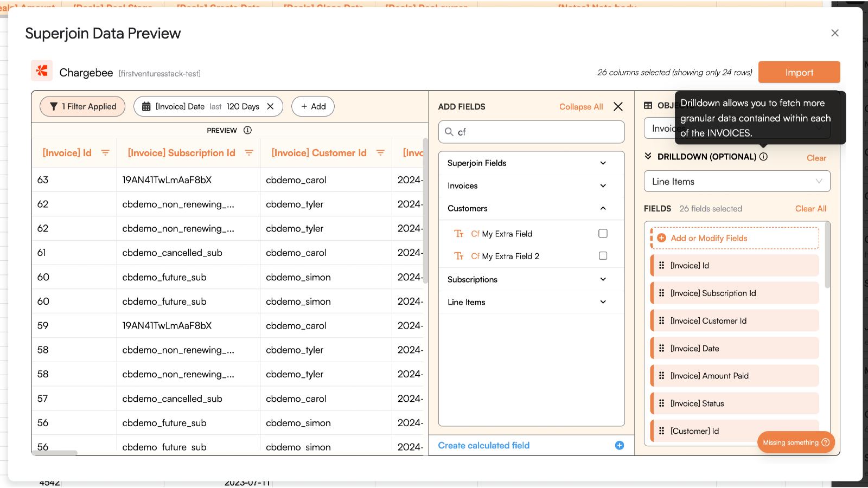
Task: Click the Chargebee logo icon
Action: [x=42, y=71]
